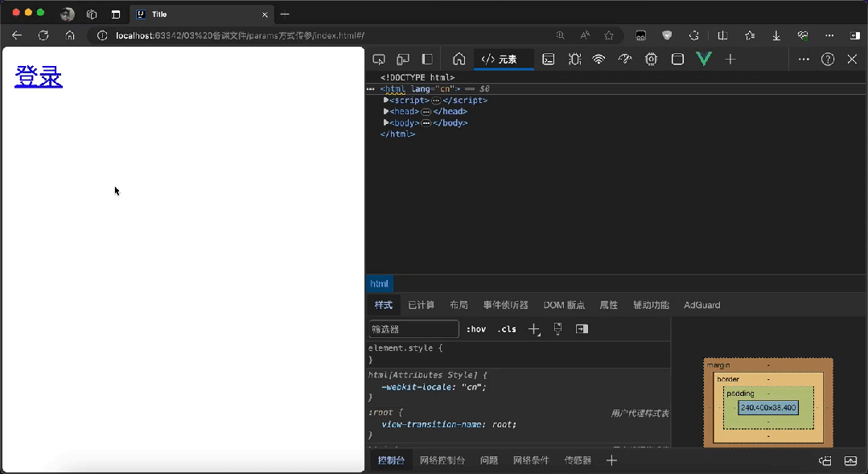This screenshot has height=474, width=868.
Task: Add page to favorites with star icon
Action: point(609,35)
